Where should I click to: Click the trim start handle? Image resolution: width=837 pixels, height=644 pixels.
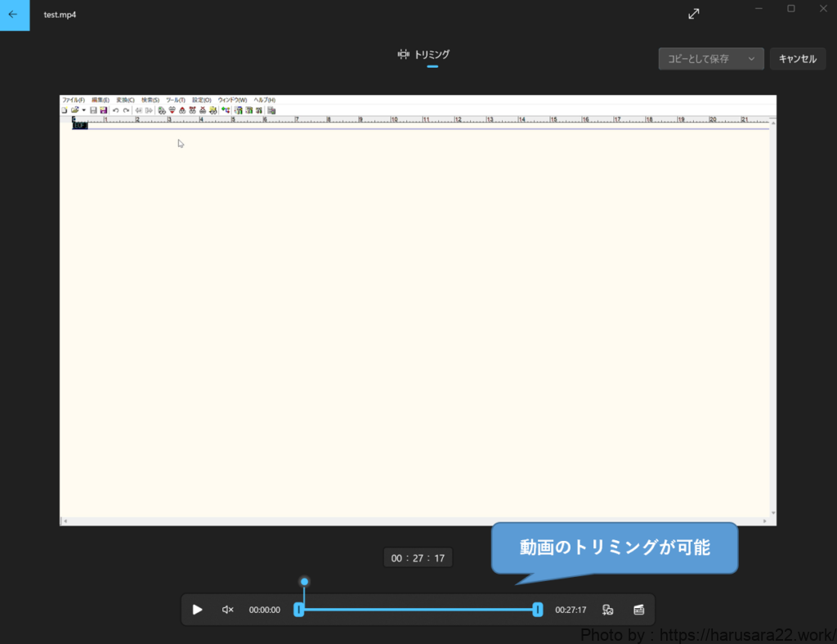tap(299, 610)
